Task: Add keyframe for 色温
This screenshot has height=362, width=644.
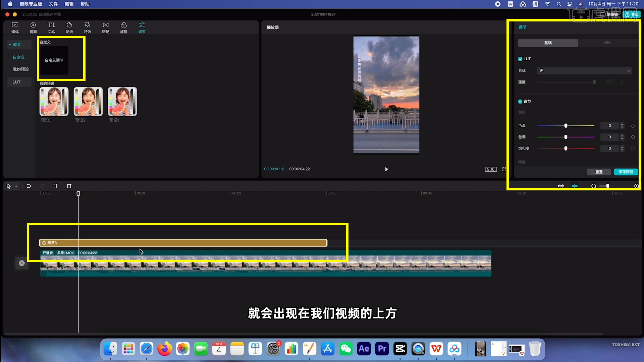Action: pyautogui.click(x=633, y=126)
